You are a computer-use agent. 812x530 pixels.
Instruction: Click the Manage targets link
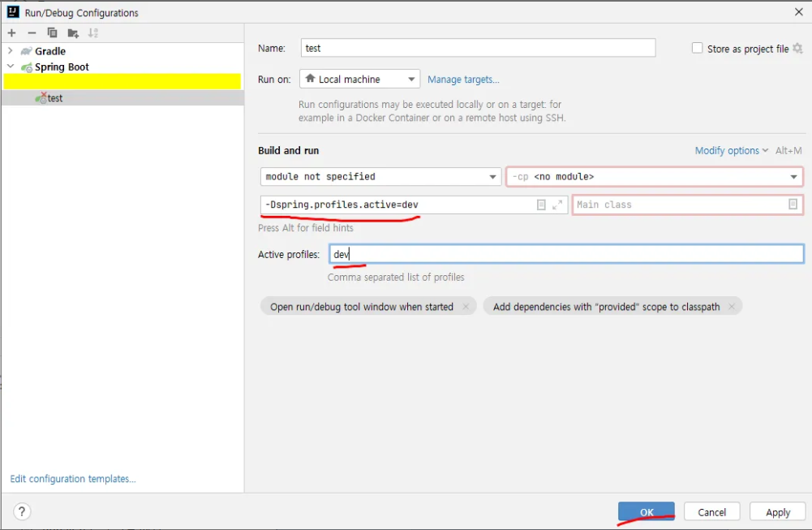point(463,80)
